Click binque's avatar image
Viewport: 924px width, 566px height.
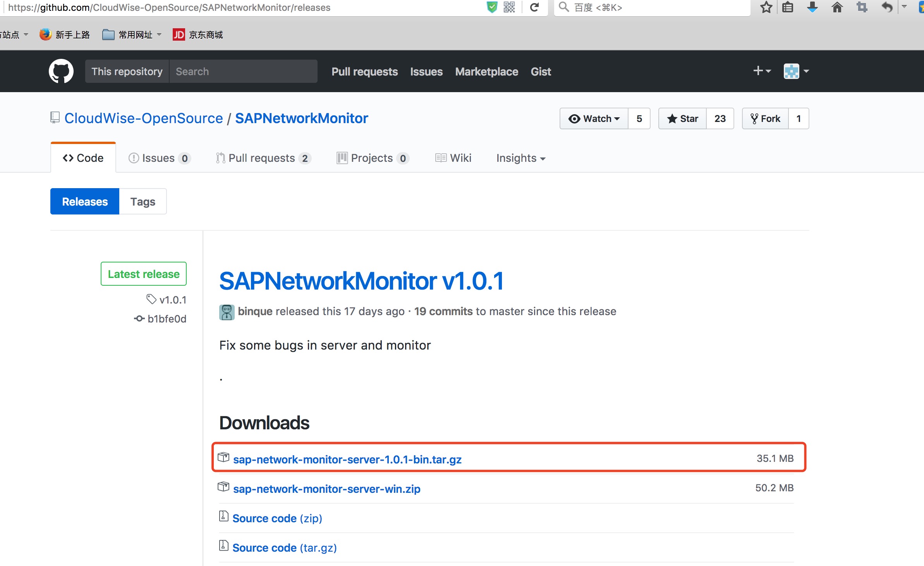(x=227, y=312)
